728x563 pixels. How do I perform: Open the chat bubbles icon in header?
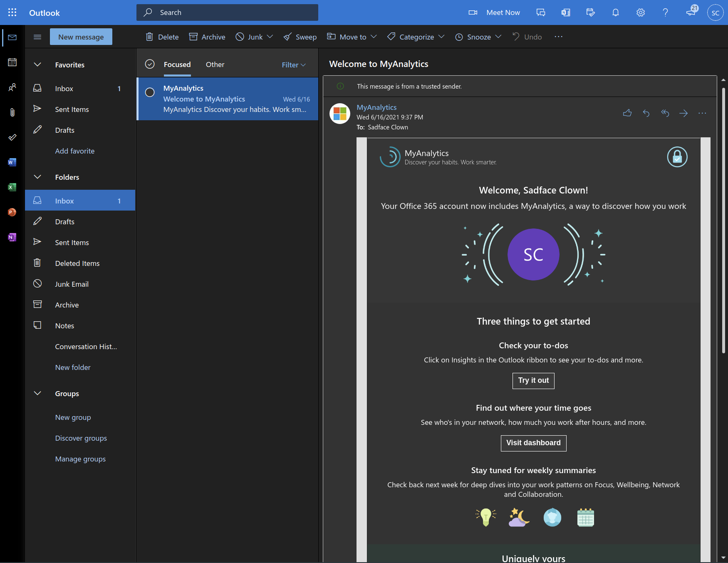pos(541,12)
